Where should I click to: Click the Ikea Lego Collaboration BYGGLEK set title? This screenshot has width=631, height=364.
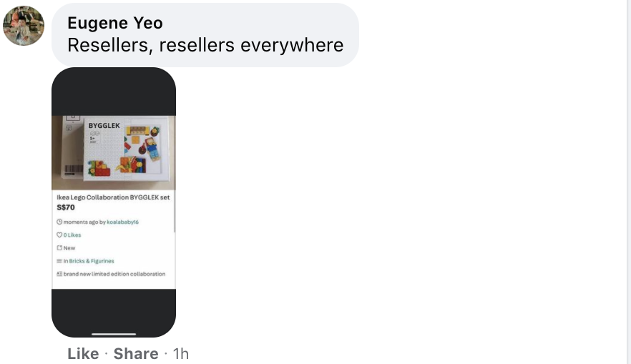113,197
